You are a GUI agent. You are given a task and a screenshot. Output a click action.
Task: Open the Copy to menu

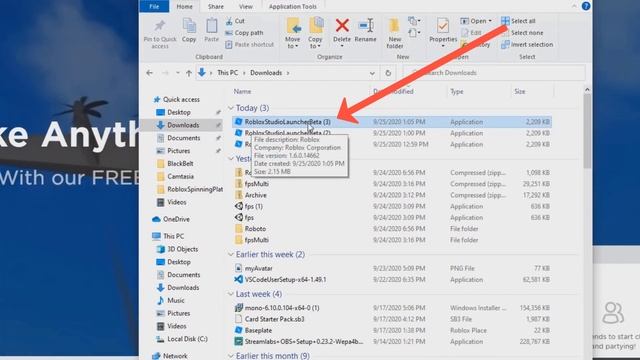(315, 33)
